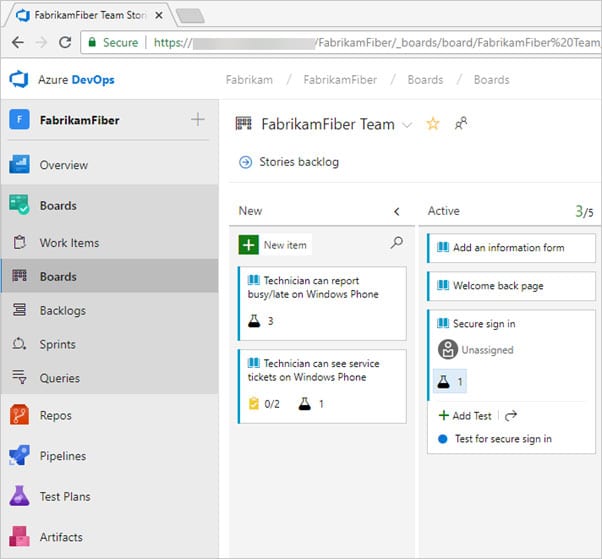
Task: Open Overview in the sidebar
Action: pyautogui.click(x=110, y=165)
